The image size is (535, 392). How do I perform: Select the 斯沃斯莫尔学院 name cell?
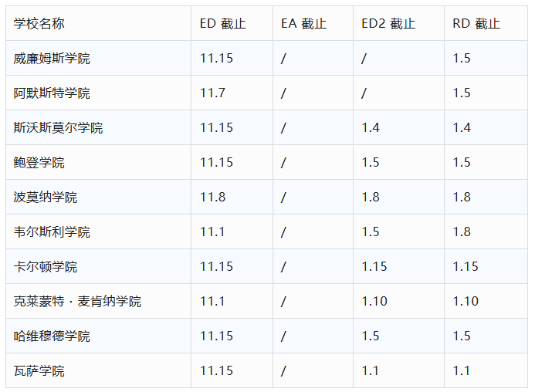[58, 128]
